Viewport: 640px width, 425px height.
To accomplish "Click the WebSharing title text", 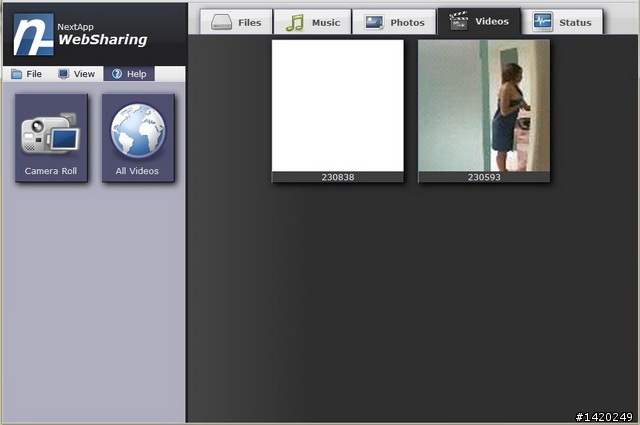I will click(x=102, y=40).
